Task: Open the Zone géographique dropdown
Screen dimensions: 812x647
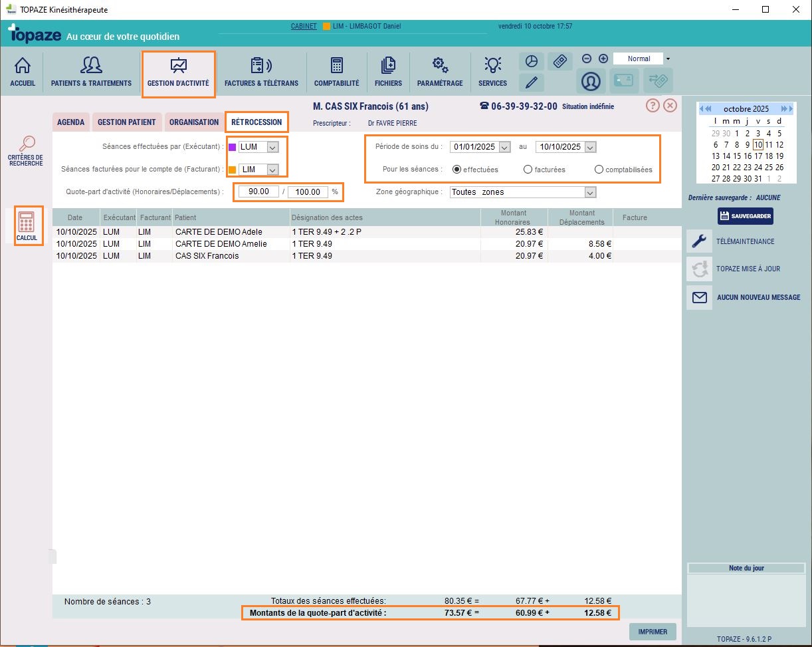Action: (589, 192)
